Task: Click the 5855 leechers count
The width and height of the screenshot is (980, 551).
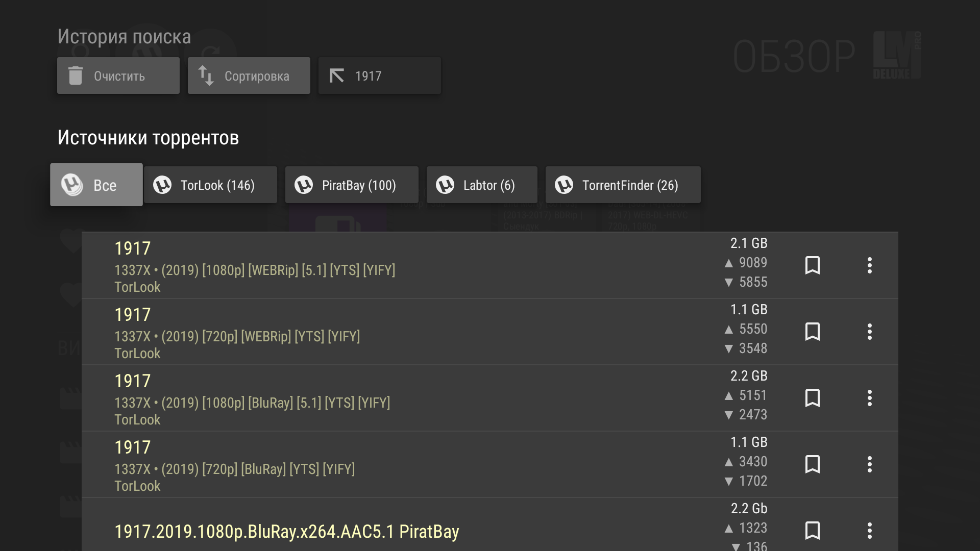Action: [x=753, y=282]
